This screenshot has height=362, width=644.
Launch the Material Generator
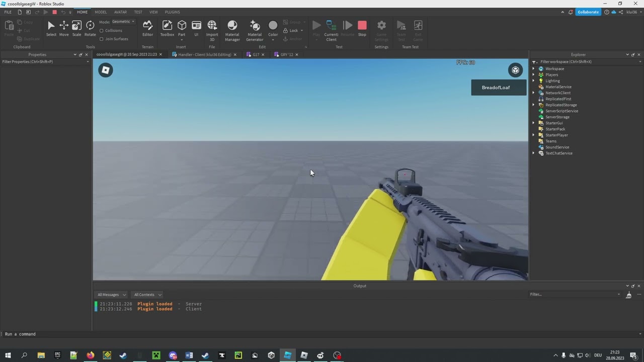[255, 31]
